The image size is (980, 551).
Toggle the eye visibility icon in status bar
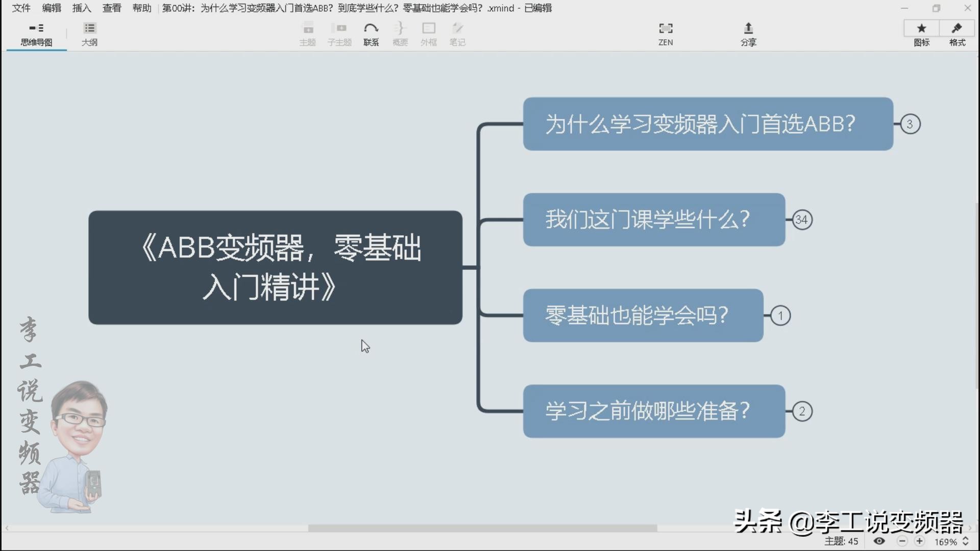(x=879, y=542)
